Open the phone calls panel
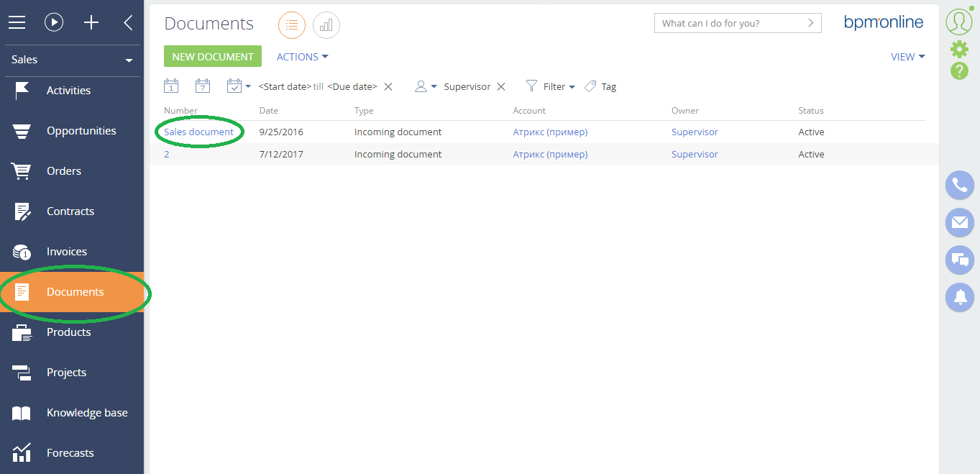Viewport: 980px width, 474px height. (959, 185)
